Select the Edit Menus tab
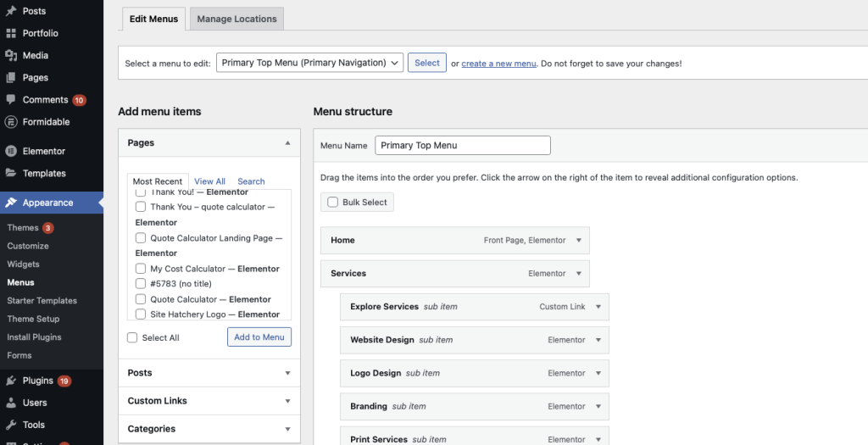Screen dimensions: 868x445 coord(154,19)
